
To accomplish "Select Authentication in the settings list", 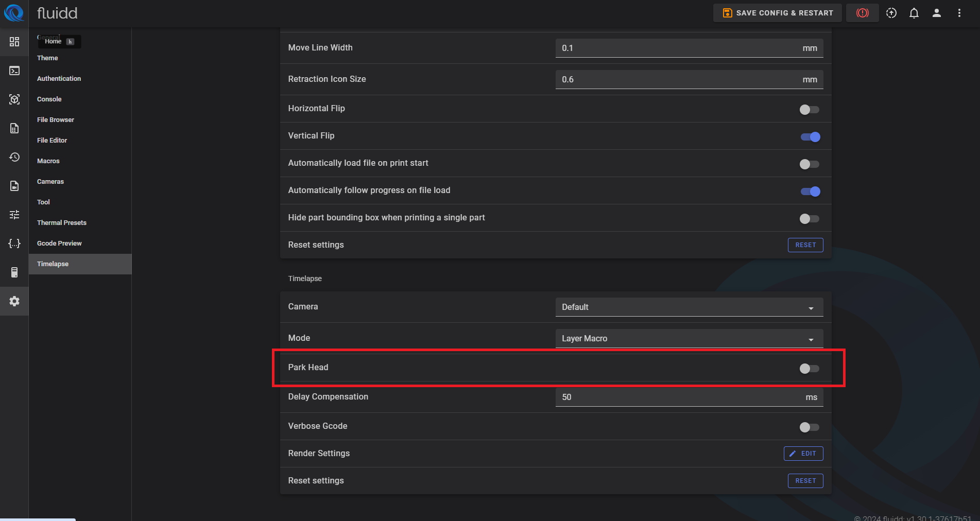I will 59,79.
